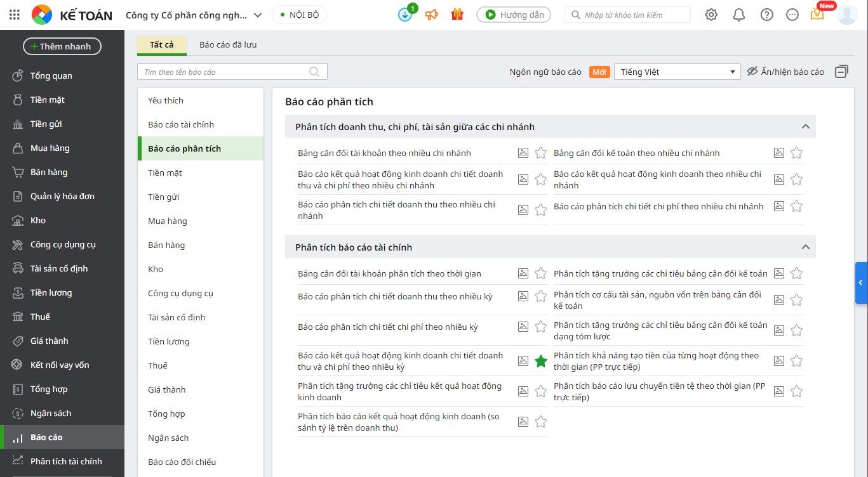Open Công cụ dụng cụ in dark sidebar
This screenshot has height=477, width=868.
(x=62, y=244)
